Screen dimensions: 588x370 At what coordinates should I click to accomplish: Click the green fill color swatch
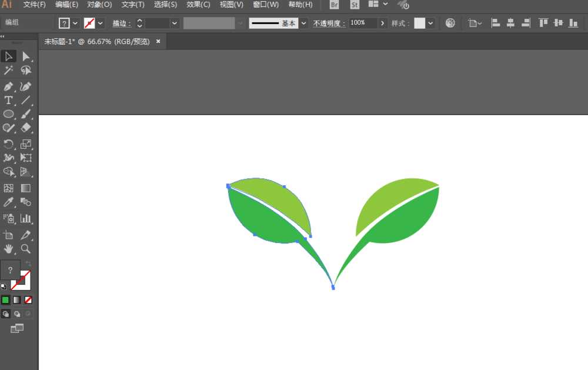coord(7,300)
